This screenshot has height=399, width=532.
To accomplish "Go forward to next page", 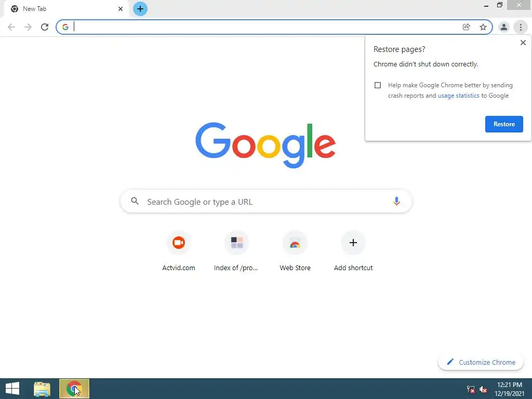I will tap(28, 27).
